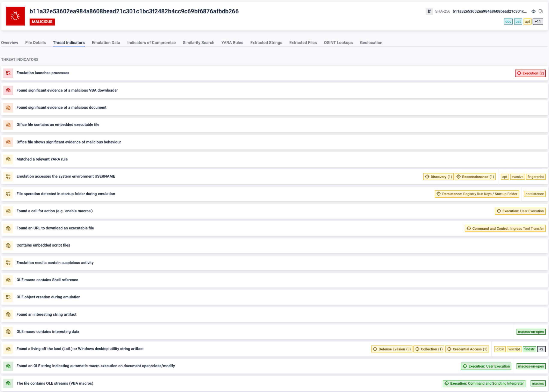The image size is (549, 392).
Task: Click the green icon beside 'The file contains OLE streams'
Action: click(8, 383)
